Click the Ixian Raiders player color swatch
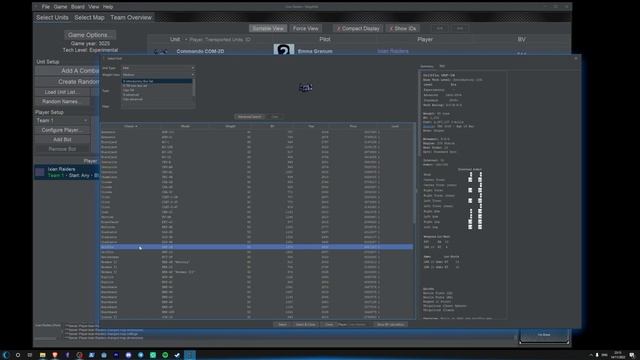 (x=40, y=172)
